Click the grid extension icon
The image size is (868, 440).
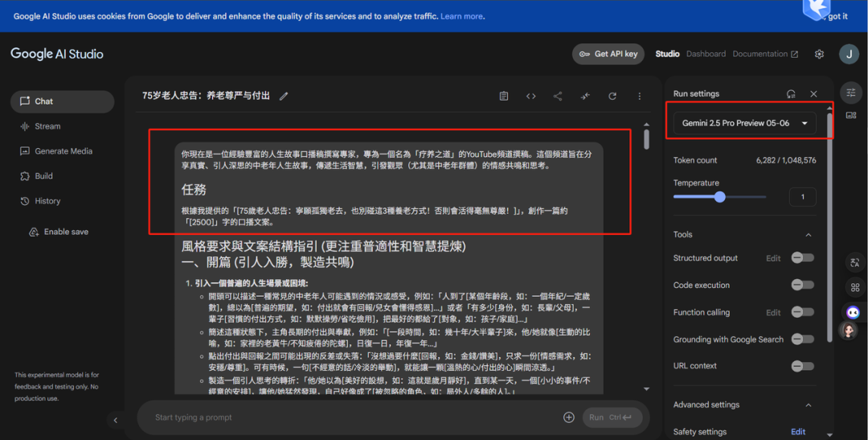point(854,287)
